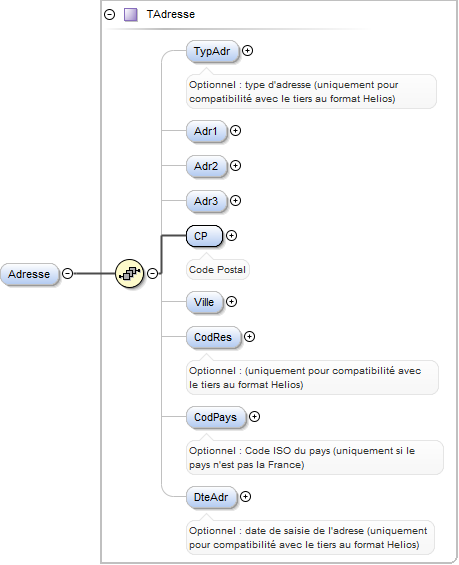Select the TypAdr element node

click(x=212, y=51)
